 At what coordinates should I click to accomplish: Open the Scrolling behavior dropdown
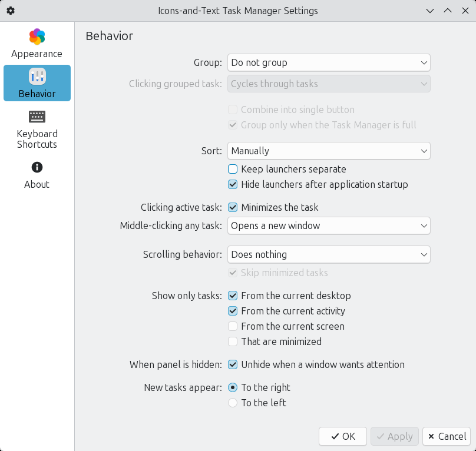(x=329, y=254)
